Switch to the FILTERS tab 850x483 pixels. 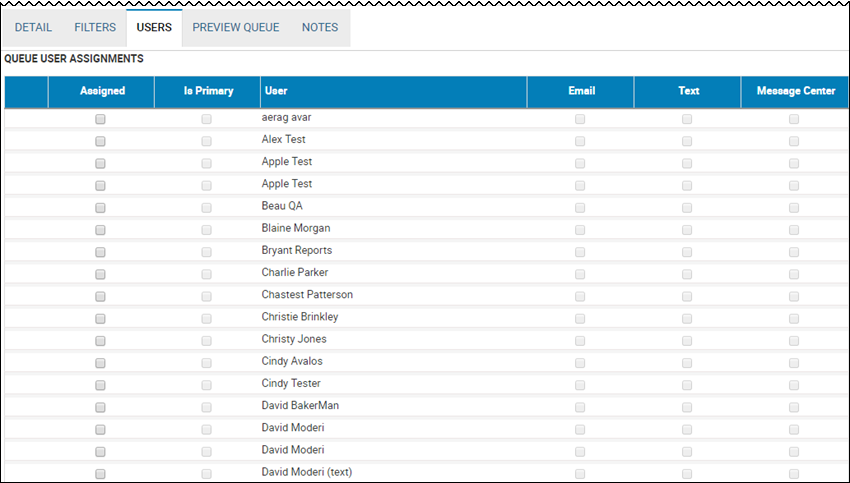pyautogui.click(x=95, y=27)
